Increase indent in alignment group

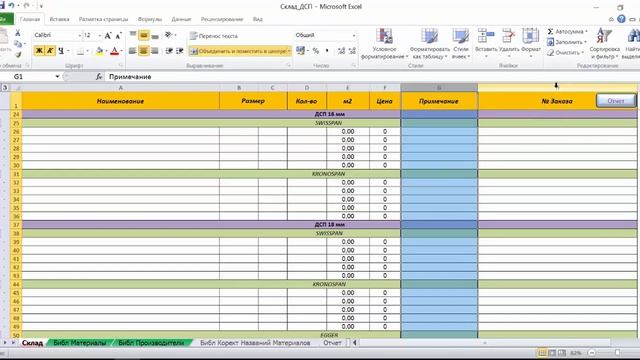tap(180, 51)
